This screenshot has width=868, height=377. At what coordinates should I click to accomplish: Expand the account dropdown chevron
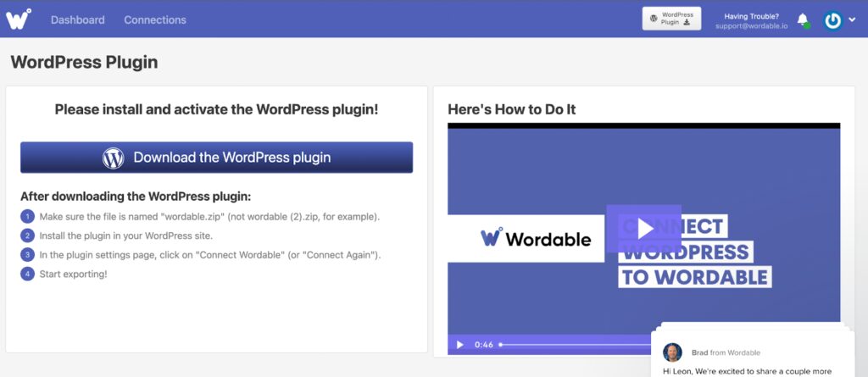coord(852,20)
